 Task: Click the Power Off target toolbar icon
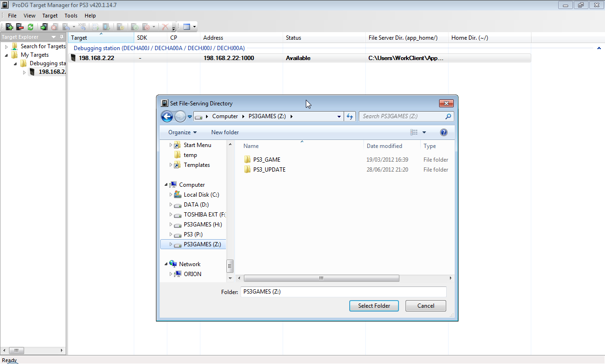click(x=146, y=27)
